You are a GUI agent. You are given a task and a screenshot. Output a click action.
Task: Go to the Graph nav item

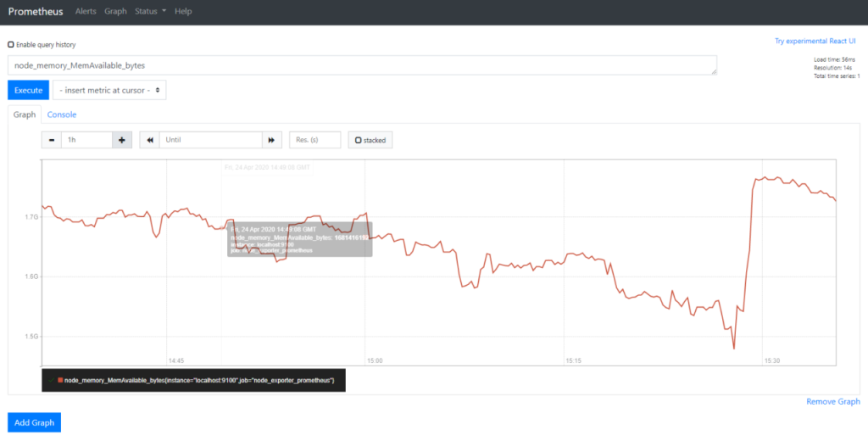click(115, 12)
